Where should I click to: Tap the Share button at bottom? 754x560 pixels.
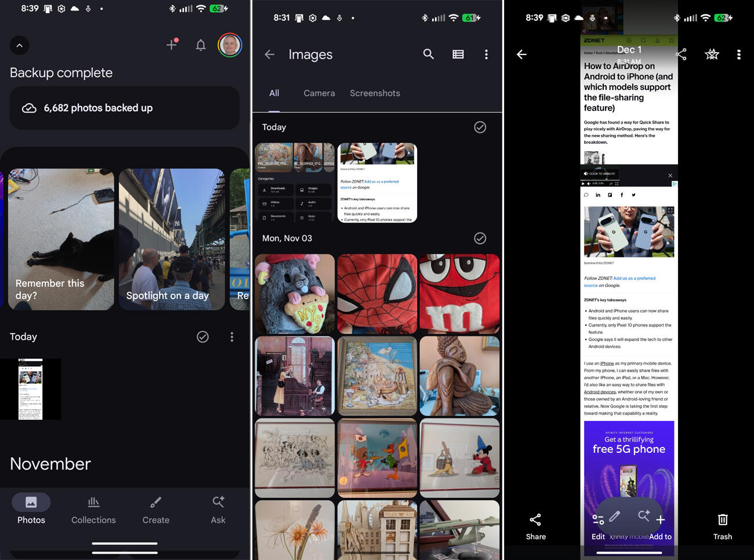click(x=535, y=526)
